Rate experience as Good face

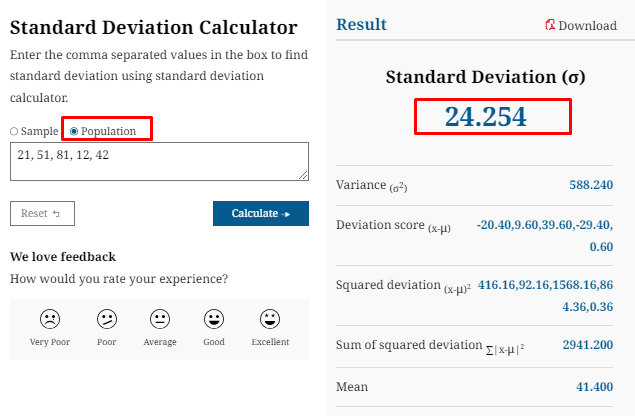click(x=214, y=319)
